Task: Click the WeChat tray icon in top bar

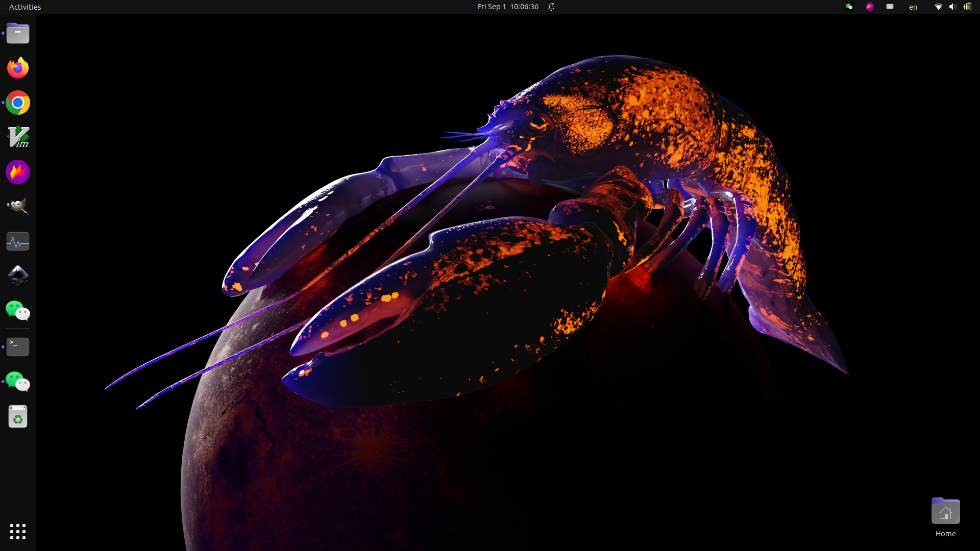Action: point(849,7)
